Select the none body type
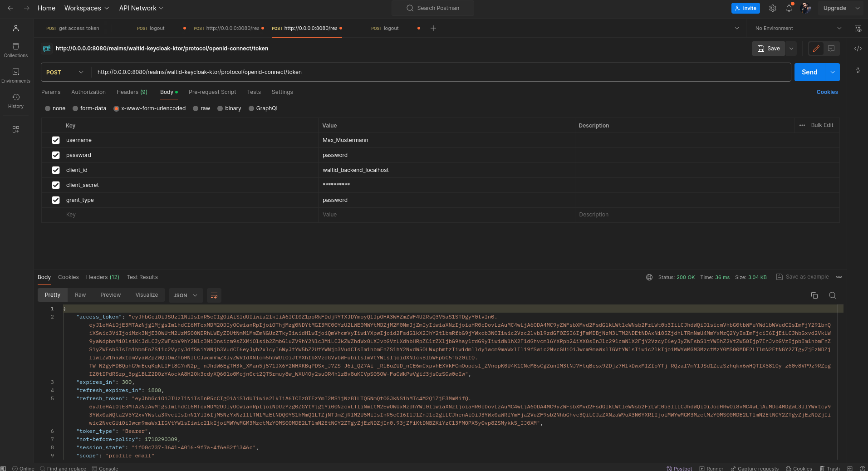 [48, 108]
